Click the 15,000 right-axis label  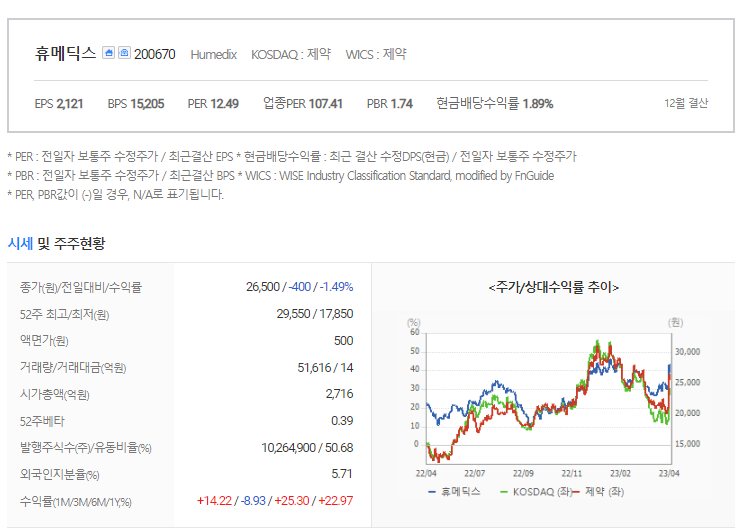pos(688,444)
